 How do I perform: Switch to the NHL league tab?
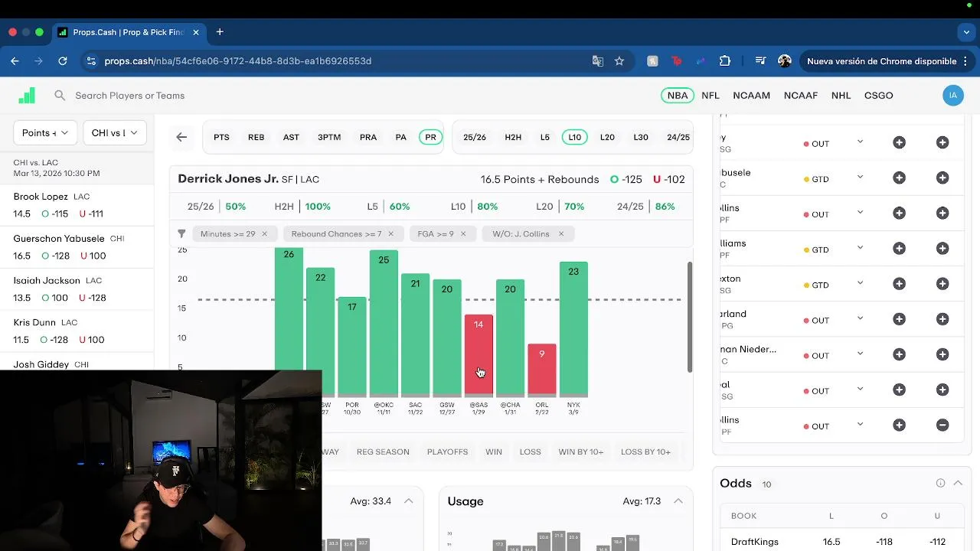pos(841,96)
